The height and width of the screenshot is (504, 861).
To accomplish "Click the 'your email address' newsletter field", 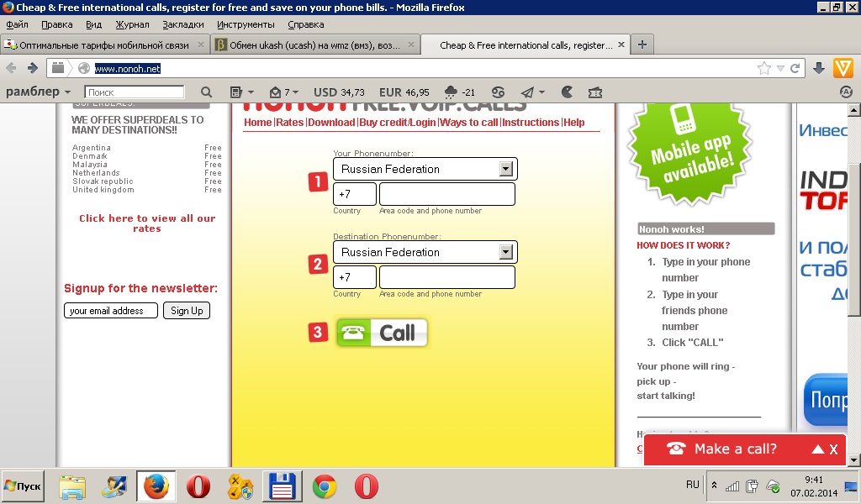I will click(x=111, y=311).
